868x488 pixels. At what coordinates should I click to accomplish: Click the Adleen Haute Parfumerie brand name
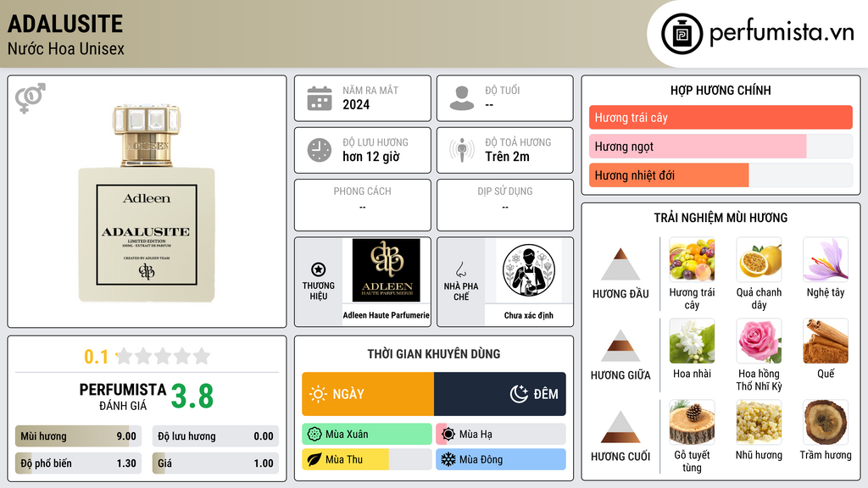(x=387, y=315)
